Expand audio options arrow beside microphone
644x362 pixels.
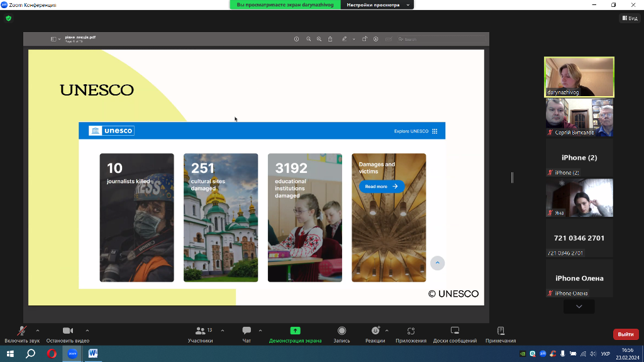pyautogui.click(x=38, y=331)
